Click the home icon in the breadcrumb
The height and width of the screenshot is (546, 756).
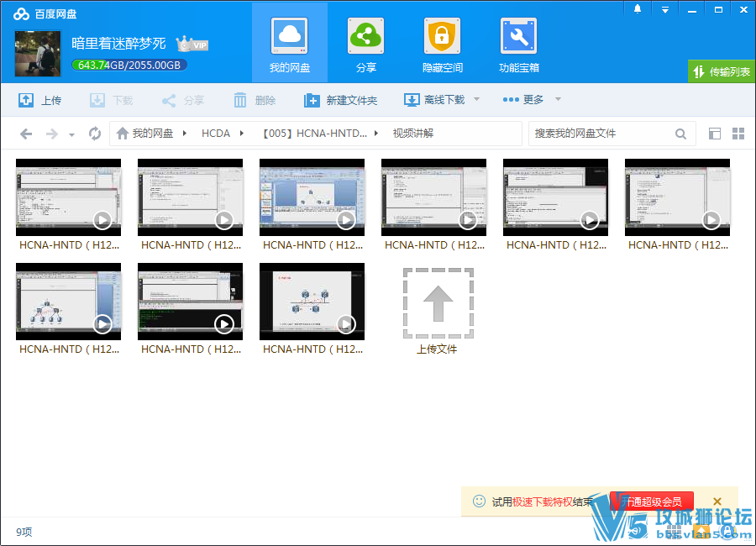coord(123,133)
